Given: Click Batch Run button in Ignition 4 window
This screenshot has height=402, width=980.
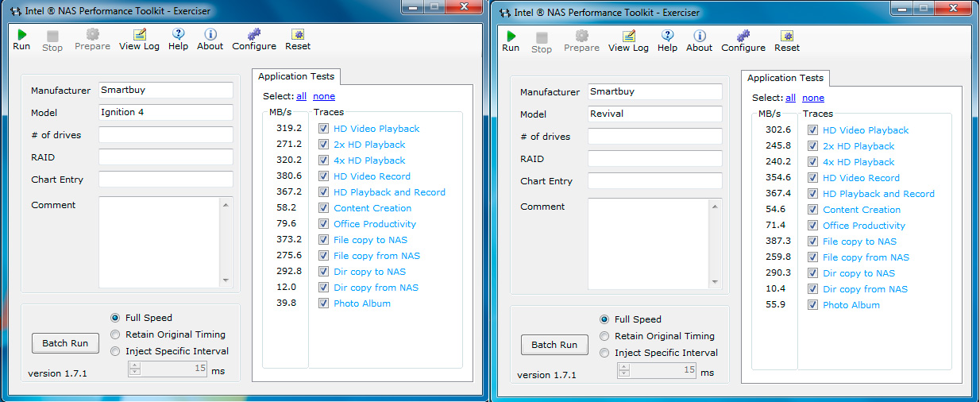Looking at the screenshot, I should coord(65,343).
